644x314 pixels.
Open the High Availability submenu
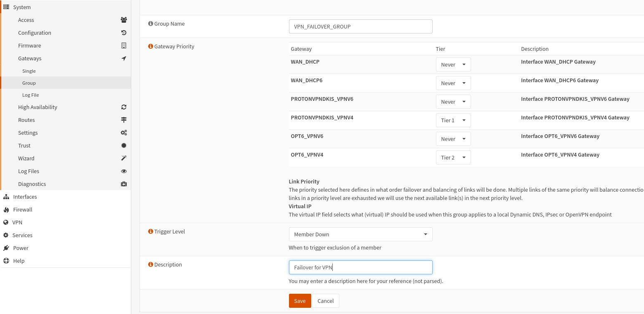(x=66, y=107)
